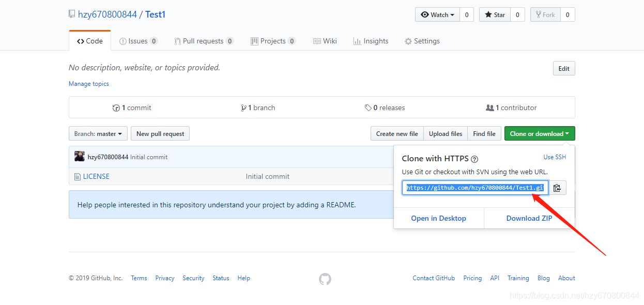The width and height of the screenshot is (644, 305).
Task: Toggle the Clone or download dropdown
Action: [x=540, y=133]
